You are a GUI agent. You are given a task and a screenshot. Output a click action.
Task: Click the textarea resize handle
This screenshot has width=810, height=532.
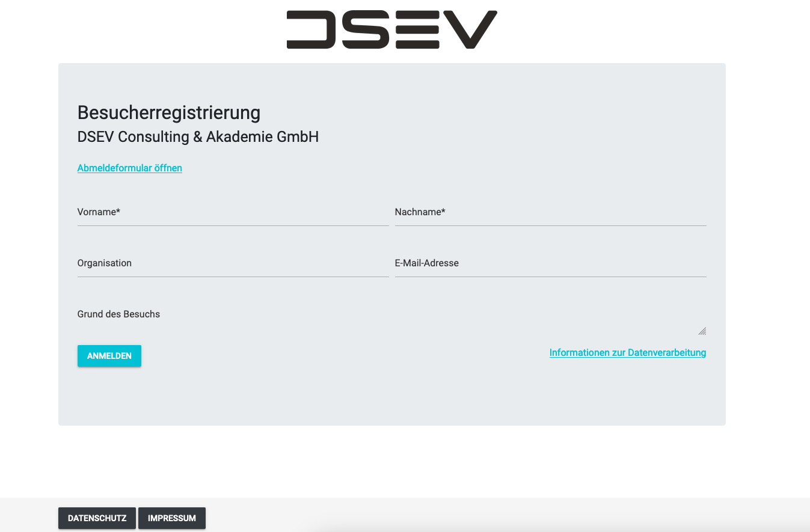[x=702, y=331]
